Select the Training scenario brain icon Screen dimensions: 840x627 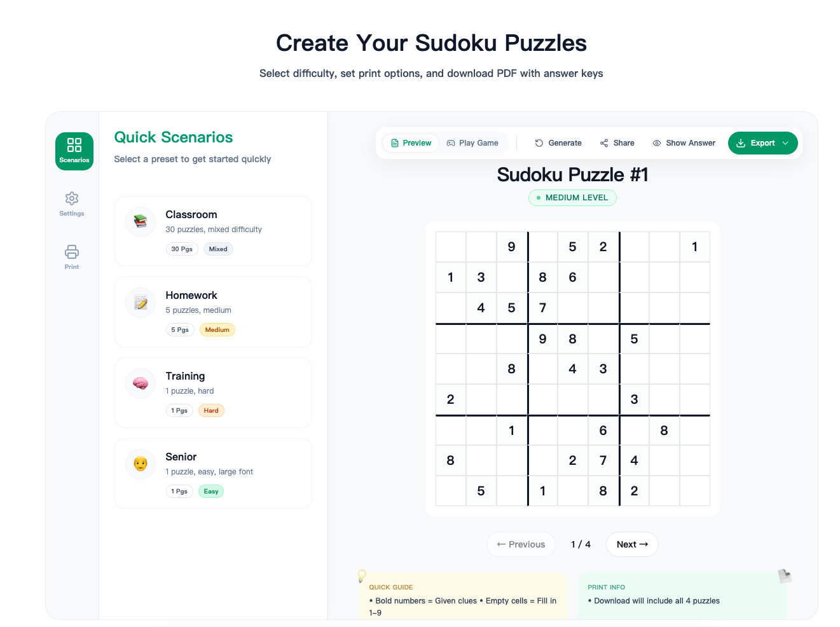click(x=140, y=383)
